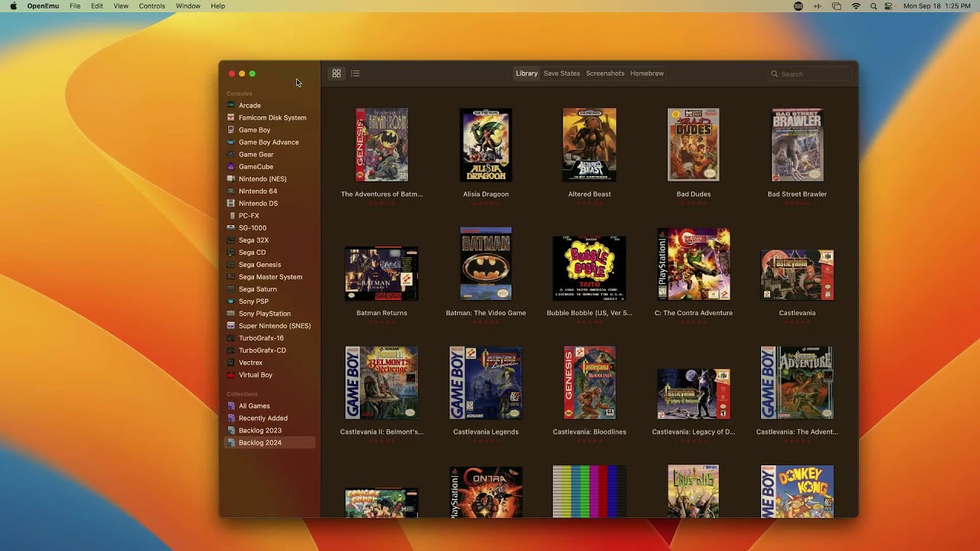Open the File menu
The height and width of the screenshot is (551, 980).
point(75,6)
